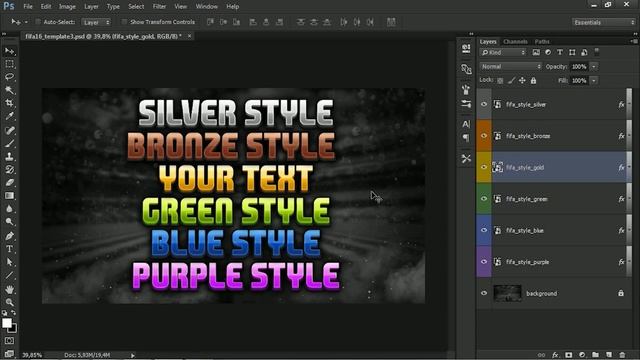
Task: Filter for pixel layers icon
Action: (536, 52)
